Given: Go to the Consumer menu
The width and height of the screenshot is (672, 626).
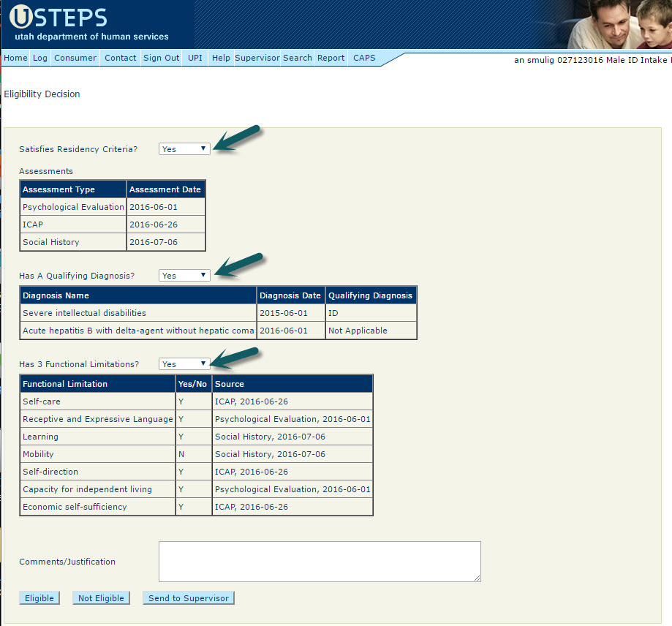Looking at the screenshot, I should point(75,59).
